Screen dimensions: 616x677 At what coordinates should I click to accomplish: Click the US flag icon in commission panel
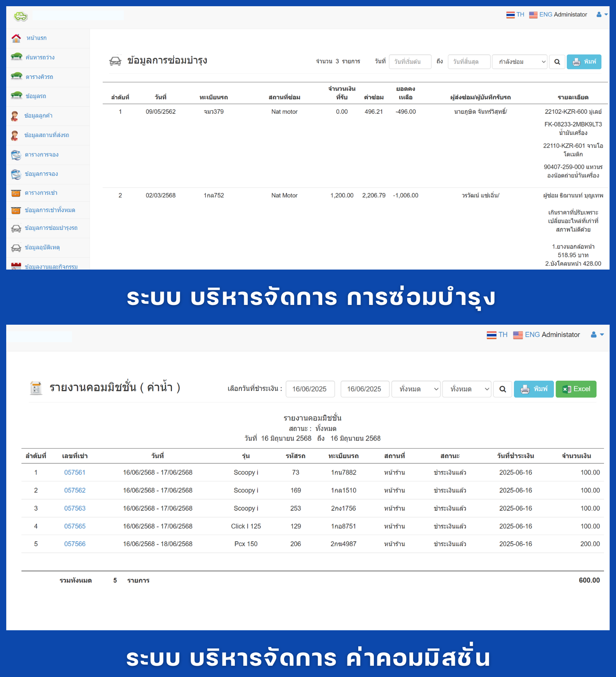(518, 335)
